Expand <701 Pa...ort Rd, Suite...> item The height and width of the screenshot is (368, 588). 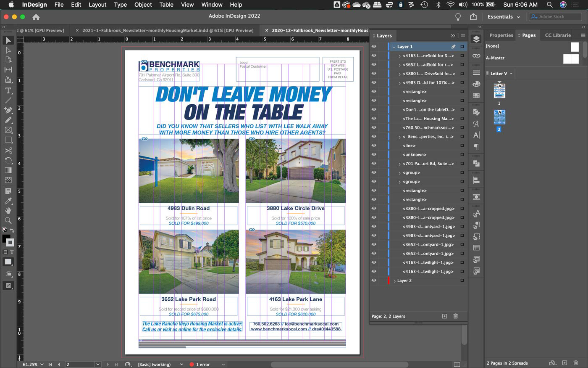pos(399,164)
